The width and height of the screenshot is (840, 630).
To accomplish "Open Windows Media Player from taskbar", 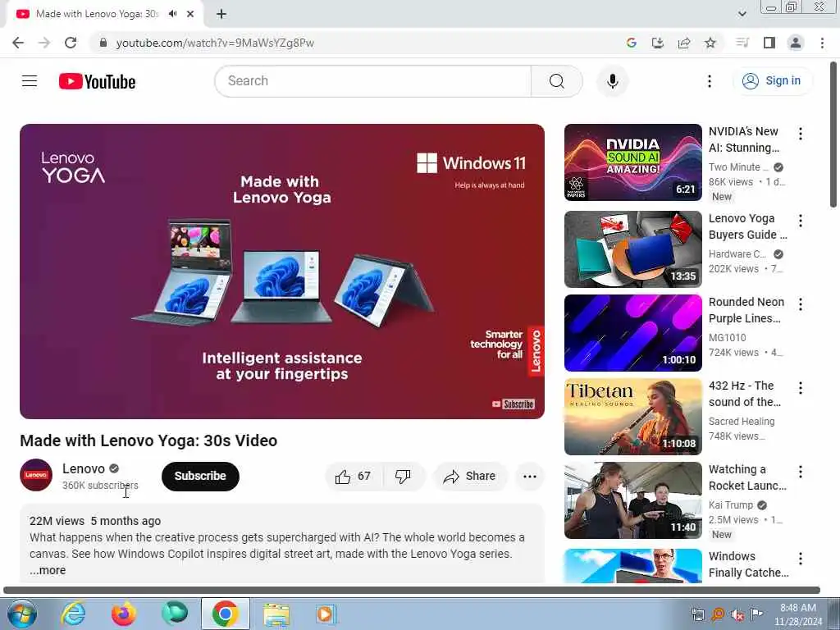I will [x=325, y=614].
